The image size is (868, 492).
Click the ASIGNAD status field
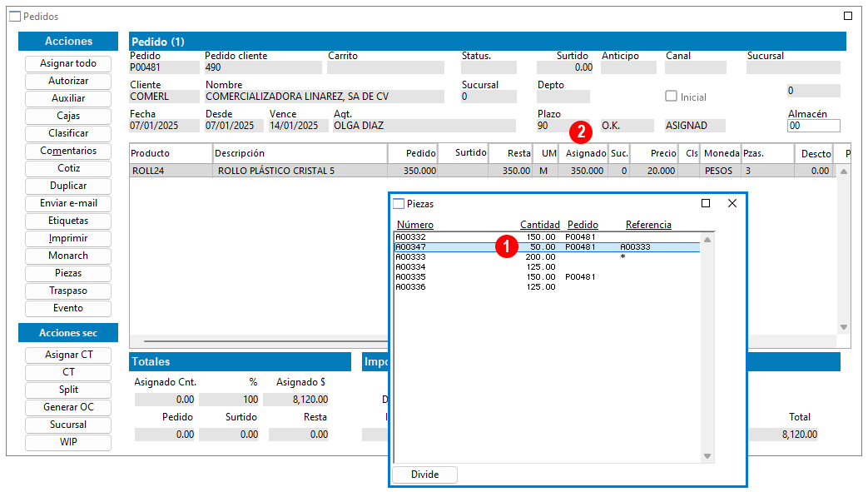tap(695, 126)
